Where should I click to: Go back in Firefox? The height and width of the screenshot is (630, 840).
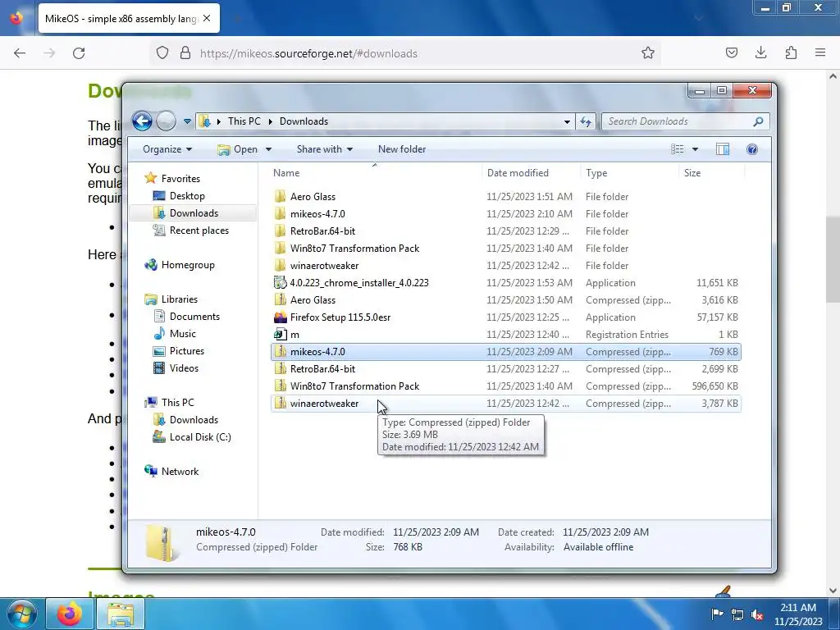(x=20, y=53)
